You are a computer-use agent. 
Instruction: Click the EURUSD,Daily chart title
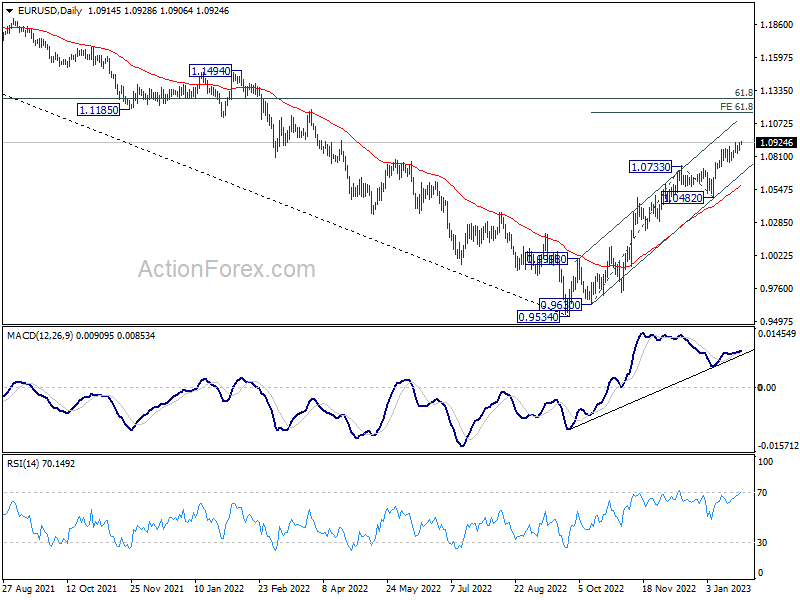(49, 11)
